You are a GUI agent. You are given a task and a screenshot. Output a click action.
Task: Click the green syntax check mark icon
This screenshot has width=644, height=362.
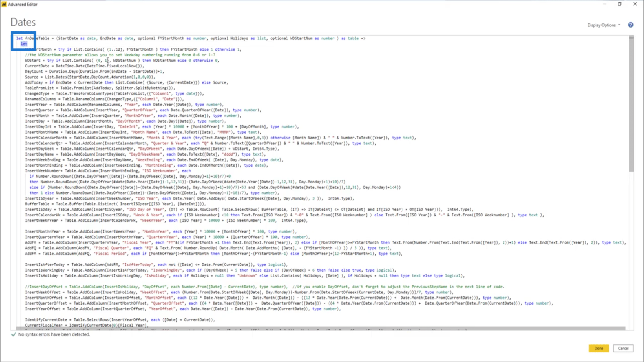(x=14, y=334)
